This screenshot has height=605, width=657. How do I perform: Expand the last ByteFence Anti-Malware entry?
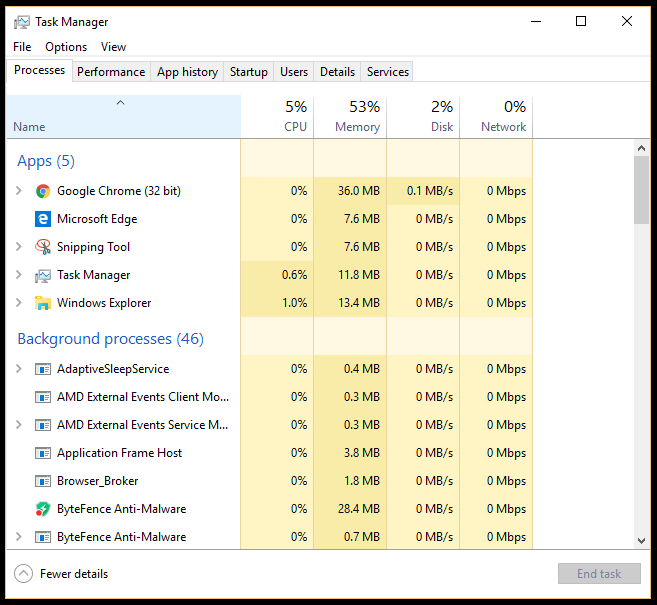click(18, 536)
